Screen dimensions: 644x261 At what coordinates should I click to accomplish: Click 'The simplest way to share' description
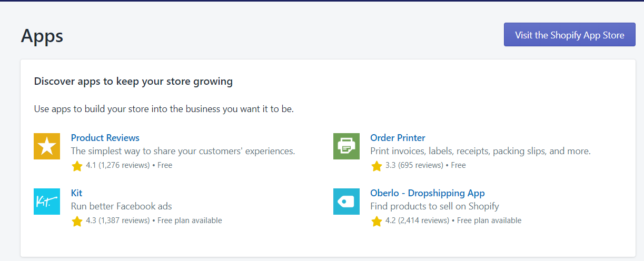coord(183,151)
